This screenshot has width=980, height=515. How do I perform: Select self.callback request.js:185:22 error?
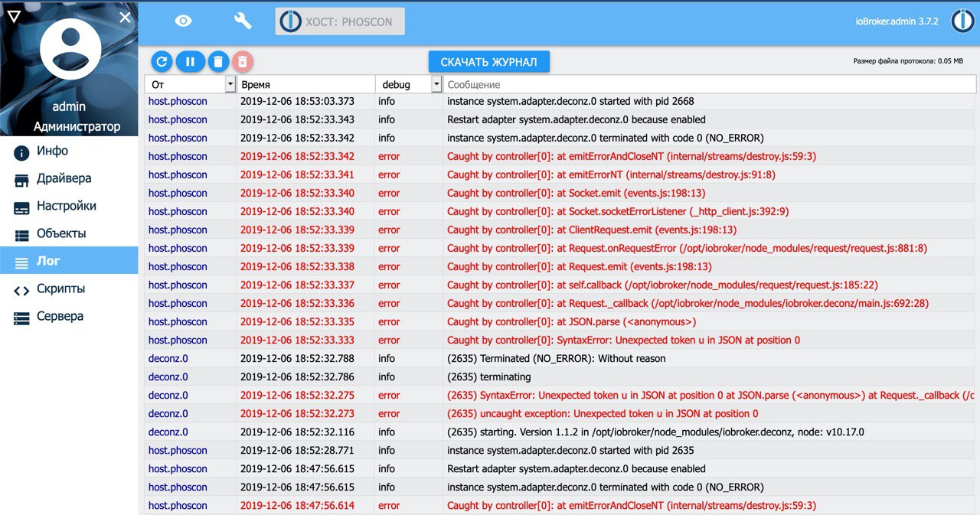[662, 285]
